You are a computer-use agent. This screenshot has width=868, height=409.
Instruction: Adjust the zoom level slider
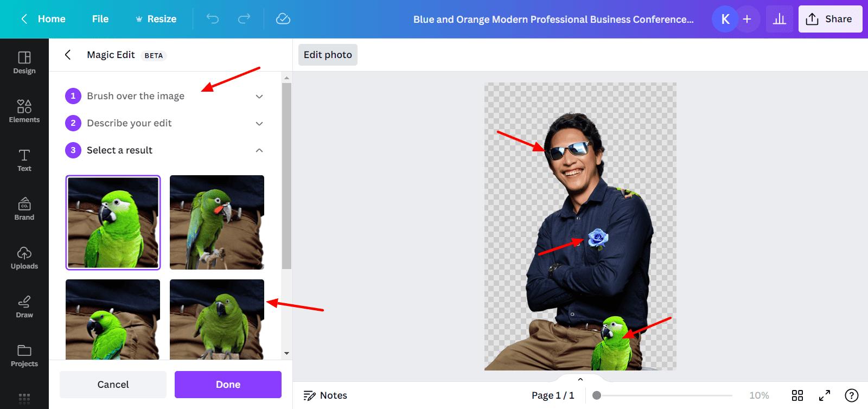click(597, 395)
